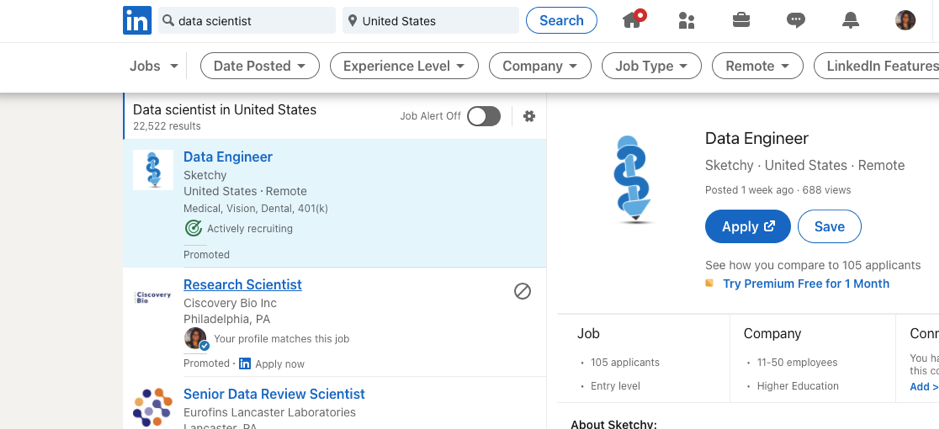The height and width of the screenshot is (429, 939).
Task: Click the Add link in Connections panel
Action: coord(924,387)
